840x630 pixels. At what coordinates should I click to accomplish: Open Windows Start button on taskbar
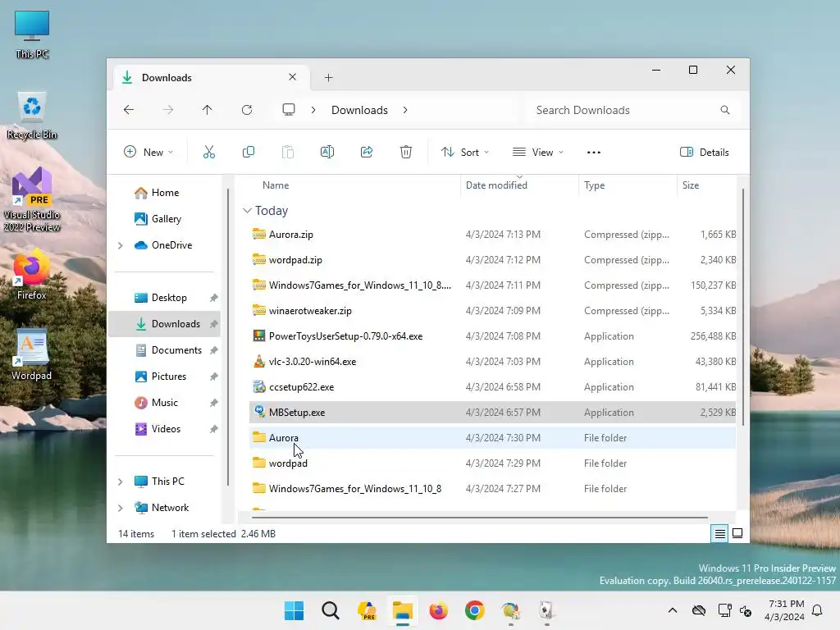(x=294, y=610)
